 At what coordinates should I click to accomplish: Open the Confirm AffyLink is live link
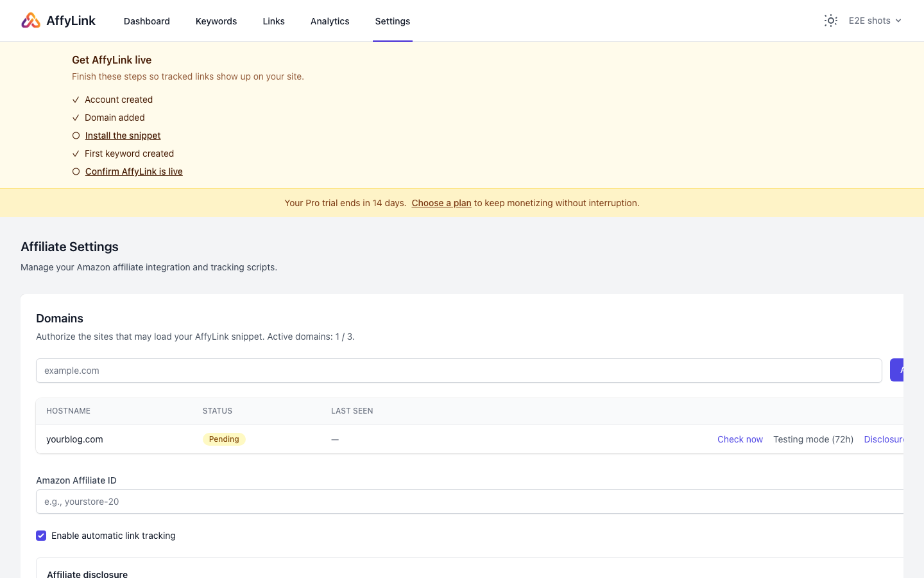tap(133, 171)
